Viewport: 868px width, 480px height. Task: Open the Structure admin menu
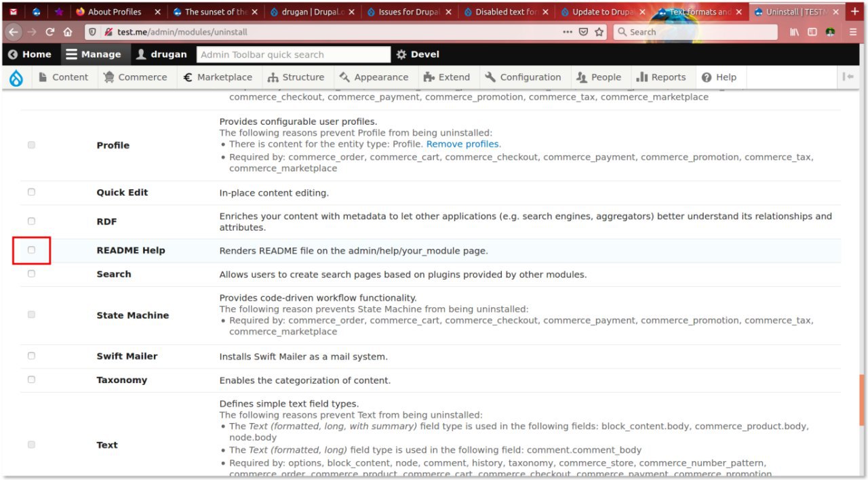coord(296,77)
